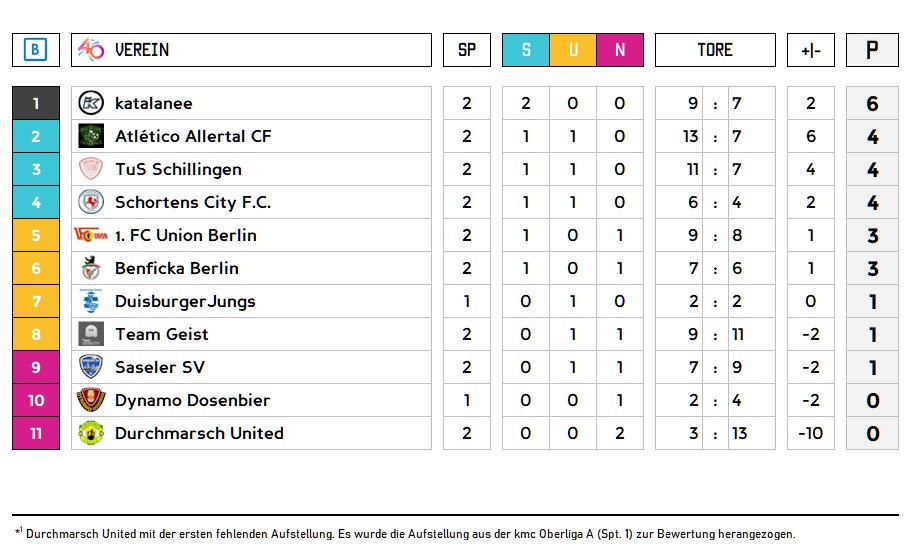Click the TORE column header

(x=715, y=50)
